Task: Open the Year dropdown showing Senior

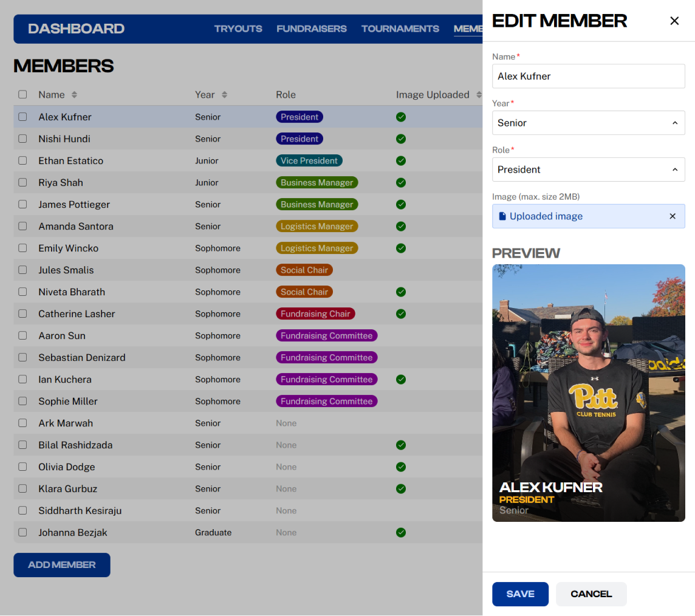Action: coord(588,123)
